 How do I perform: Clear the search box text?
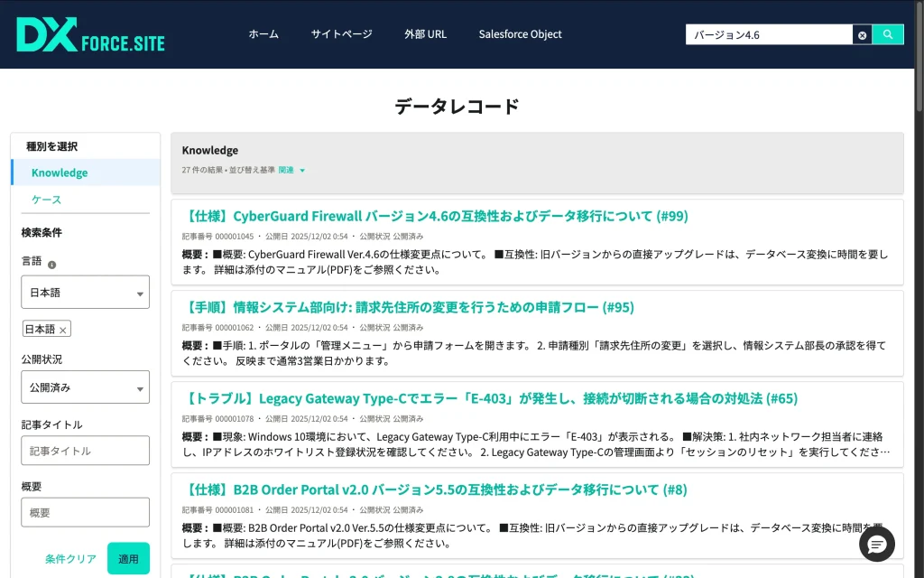(862, 35)
